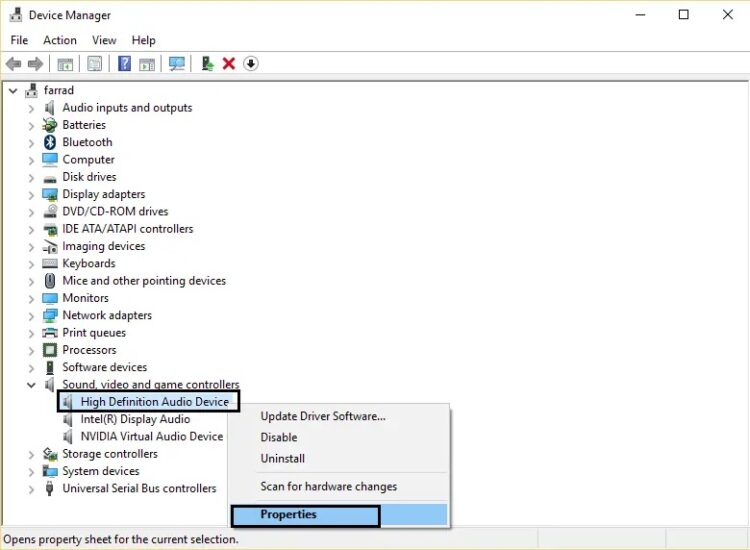The width and height of the screenshot is (750, 550).
Task: Select the Universal Serial Bus controllers label
Action: [x=139, y=488]
